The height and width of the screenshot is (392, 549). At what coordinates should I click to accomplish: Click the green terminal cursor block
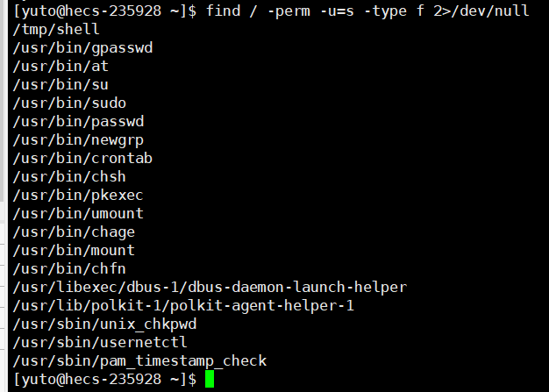[x=210, y=379]
